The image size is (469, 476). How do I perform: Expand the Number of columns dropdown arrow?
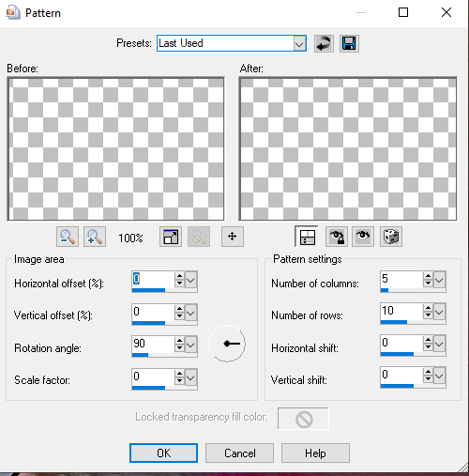point(439,280)
